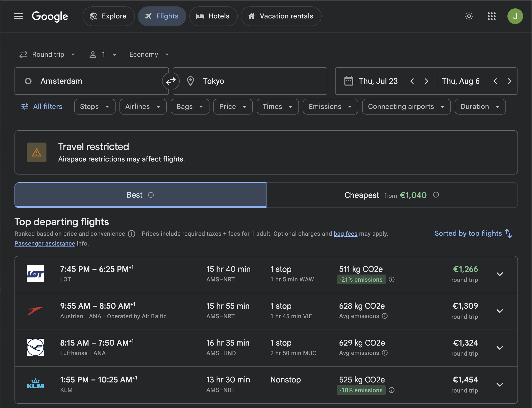532x408 pixels.
Task: Select the Cheapest results tab
Action: tap(392, 195)
